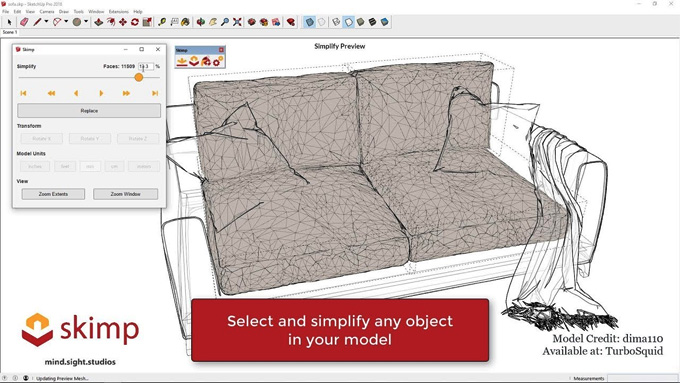This screenshot has height=383, width=680.
Task: Click the Rotate Z button
Action: click(x=138, y=138)
